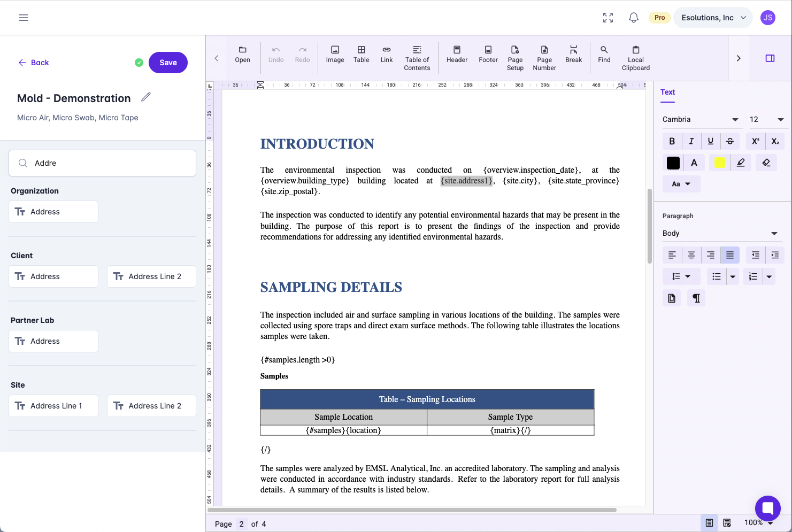
Task: Click the Table of Contents icon
Action: 417,50
